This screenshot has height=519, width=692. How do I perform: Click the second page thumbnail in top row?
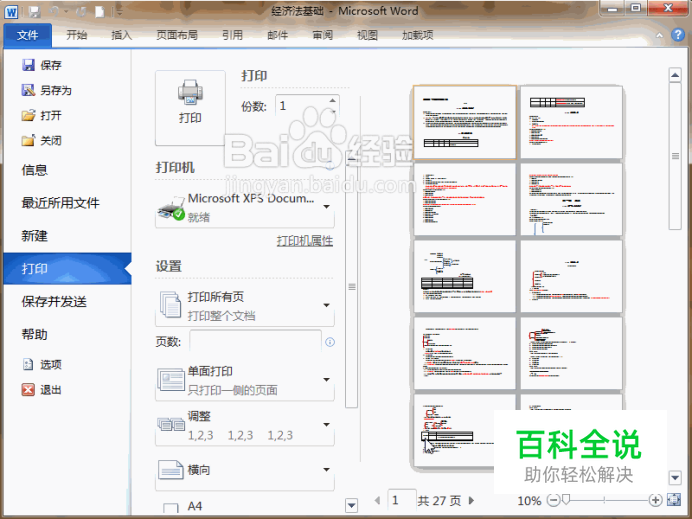571,122
